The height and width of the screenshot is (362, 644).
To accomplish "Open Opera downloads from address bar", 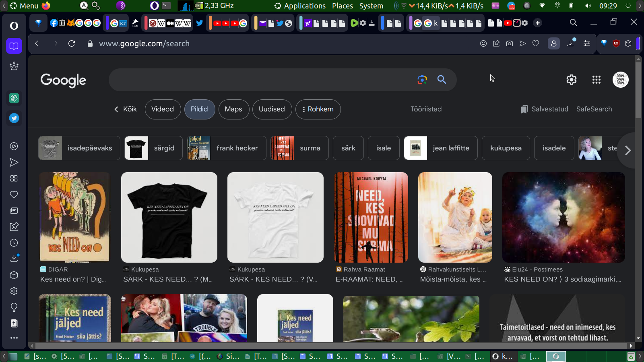I will (570, 43).
